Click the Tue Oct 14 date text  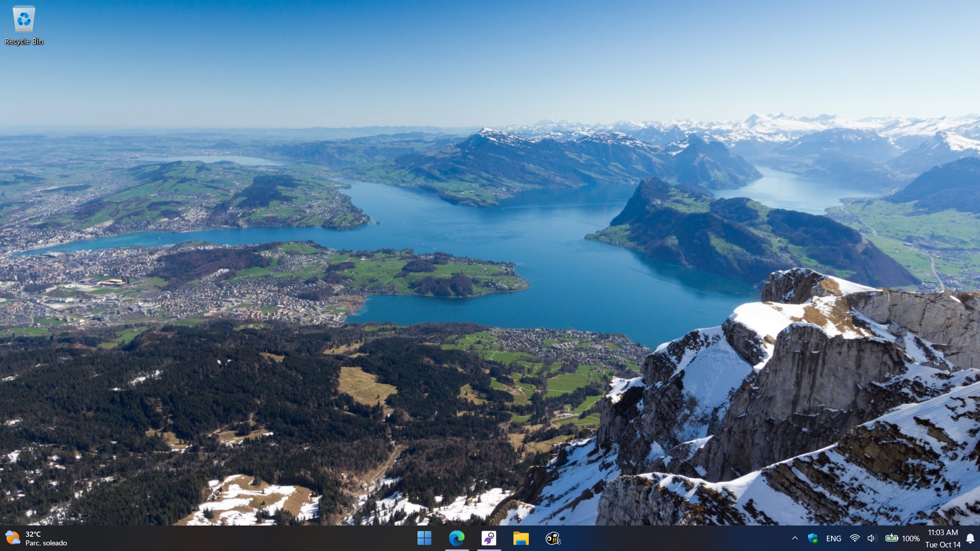tap(943, 544)
